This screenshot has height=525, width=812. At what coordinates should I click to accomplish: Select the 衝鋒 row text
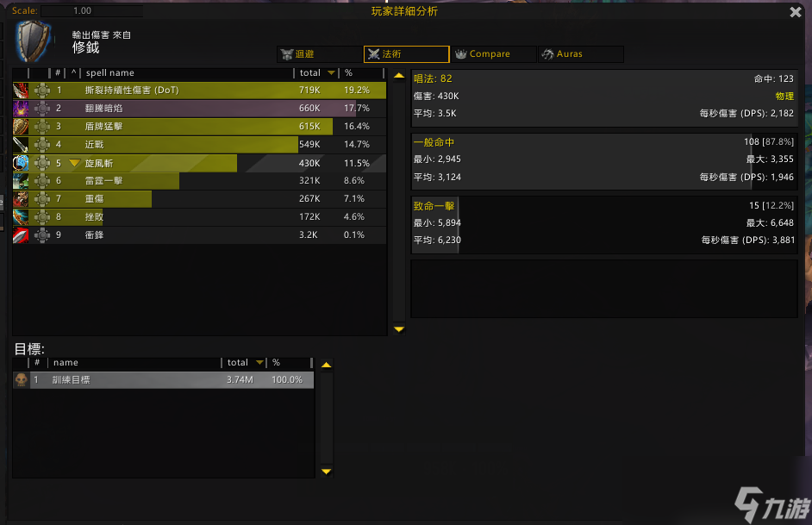click(94, 235)
